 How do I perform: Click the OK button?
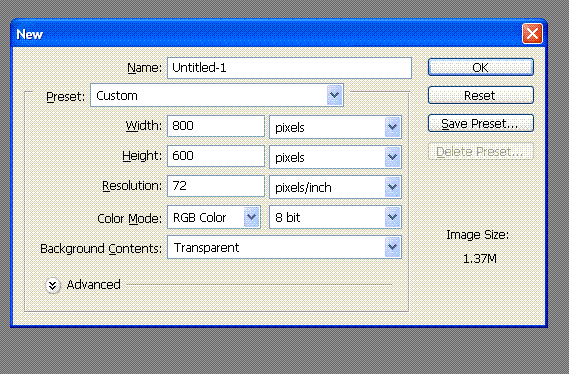(x=480, y=67)
